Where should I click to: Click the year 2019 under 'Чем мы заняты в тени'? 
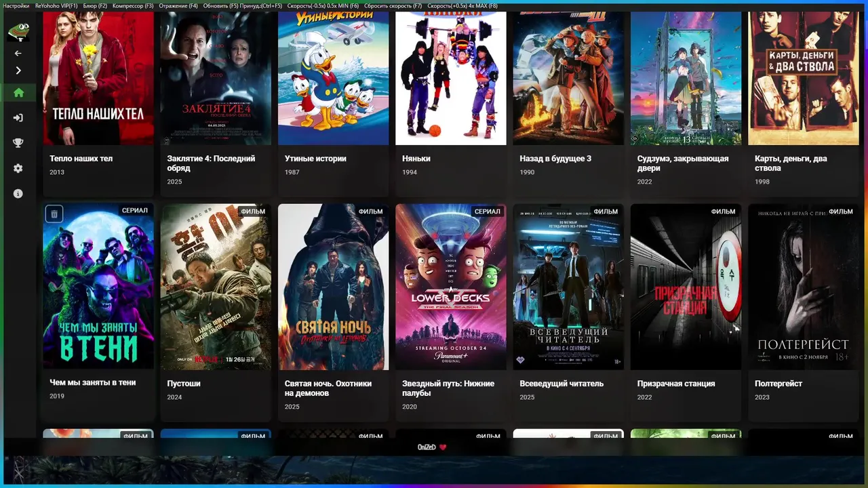pos(57,396)
